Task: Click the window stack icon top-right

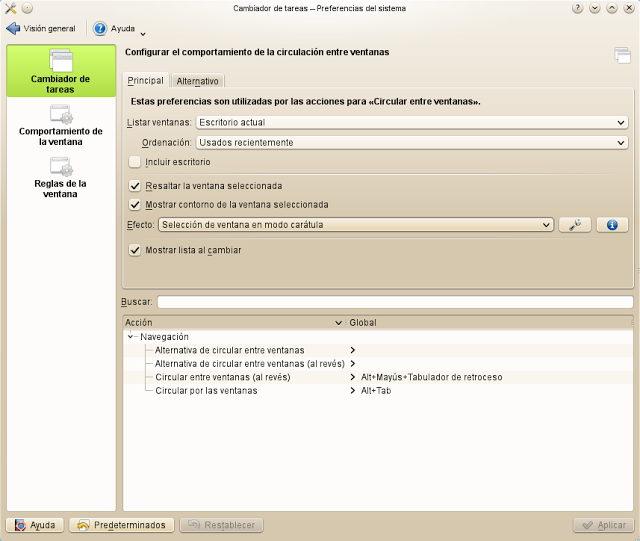Action: pos(622,54)
